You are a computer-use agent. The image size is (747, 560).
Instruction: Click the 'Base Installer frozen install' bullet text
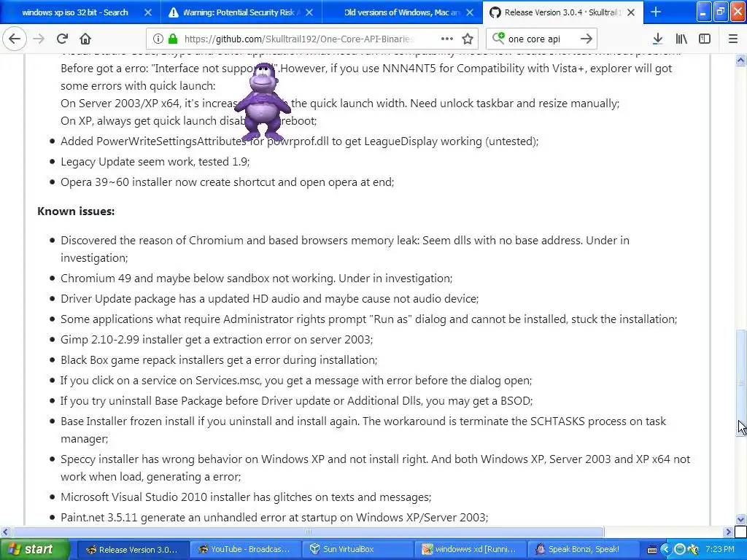point(363,429)
